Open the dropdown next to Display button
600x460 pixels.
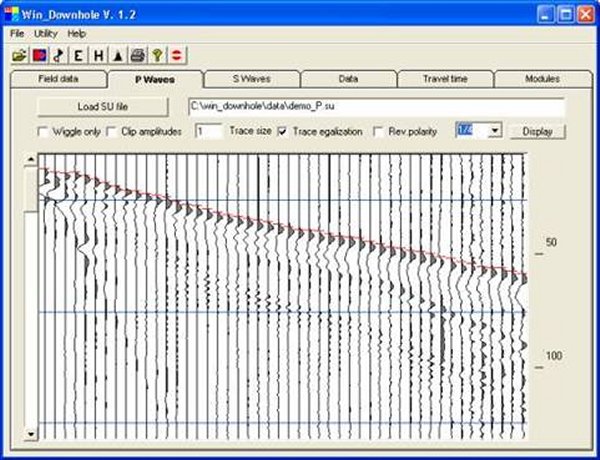pos(495,131)
